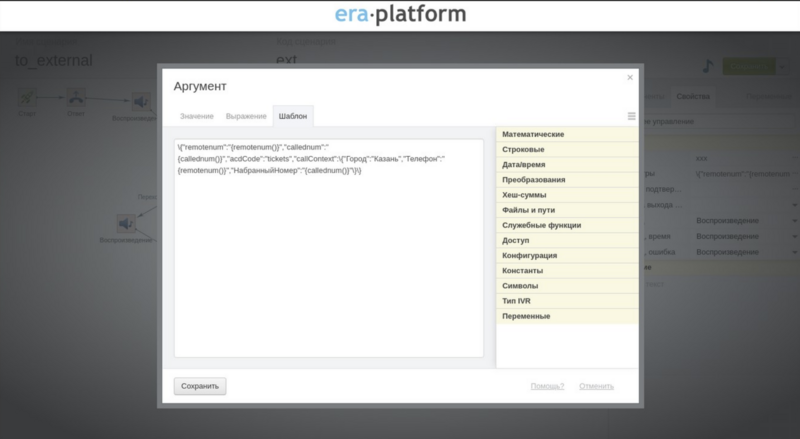Select the Шаблон tab
The height and width of the screenshot is (439, 800).
(293, 116)
